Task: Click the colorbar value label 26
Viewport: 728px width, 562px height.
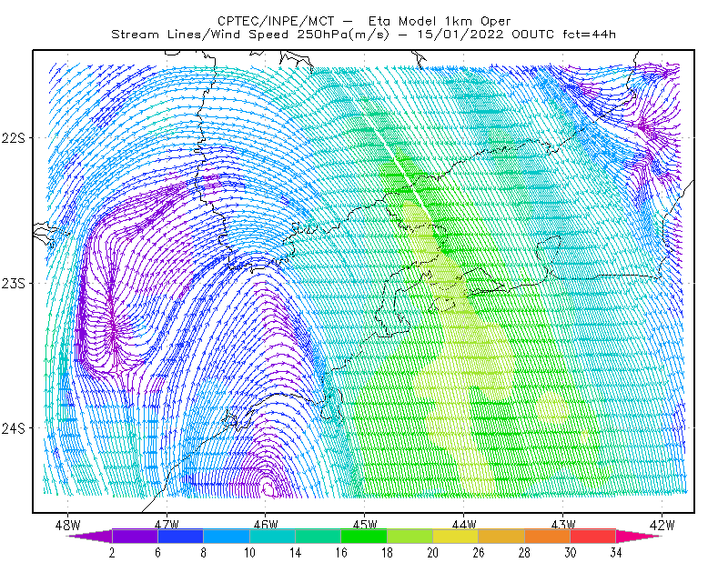Action: pyautogui.click(x=479, y=553)
